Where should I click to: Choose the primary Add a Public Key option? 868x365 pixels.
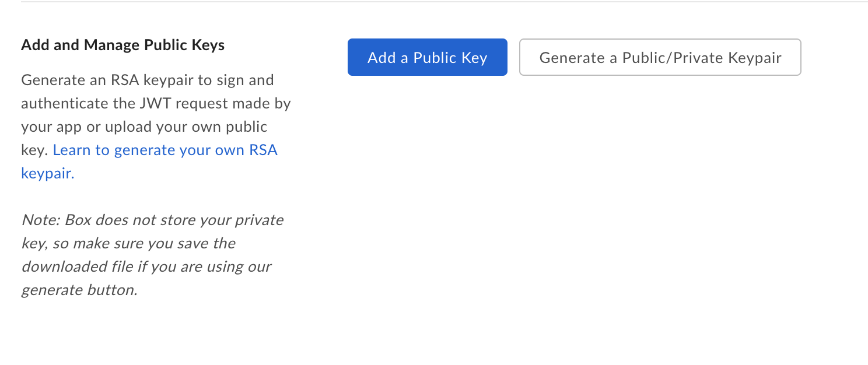427,57
